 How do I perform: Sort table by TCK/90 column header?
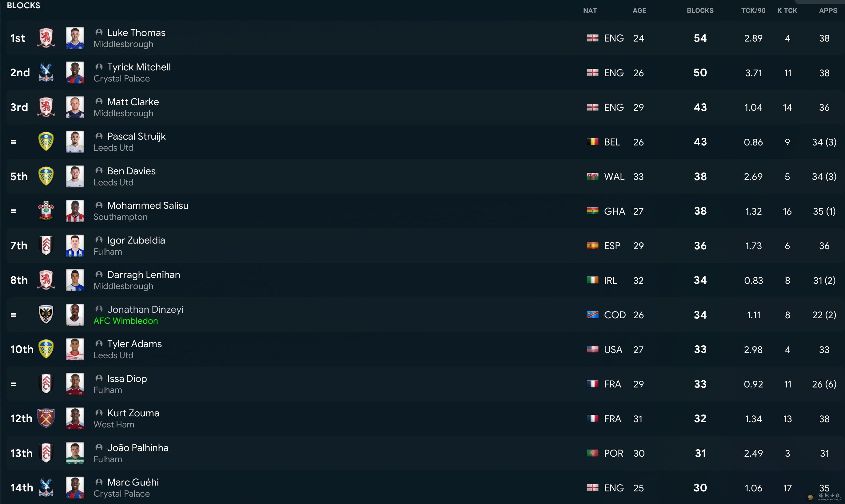point(753,10)
